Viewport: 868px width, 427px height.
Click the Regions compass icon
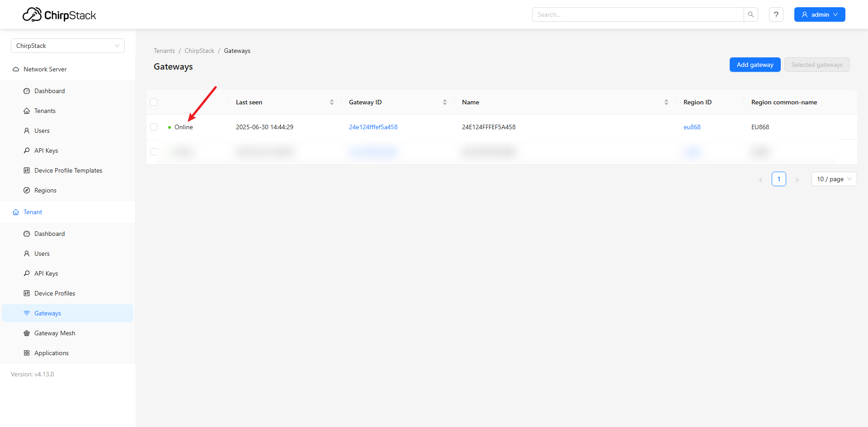[x=27, y=190]
